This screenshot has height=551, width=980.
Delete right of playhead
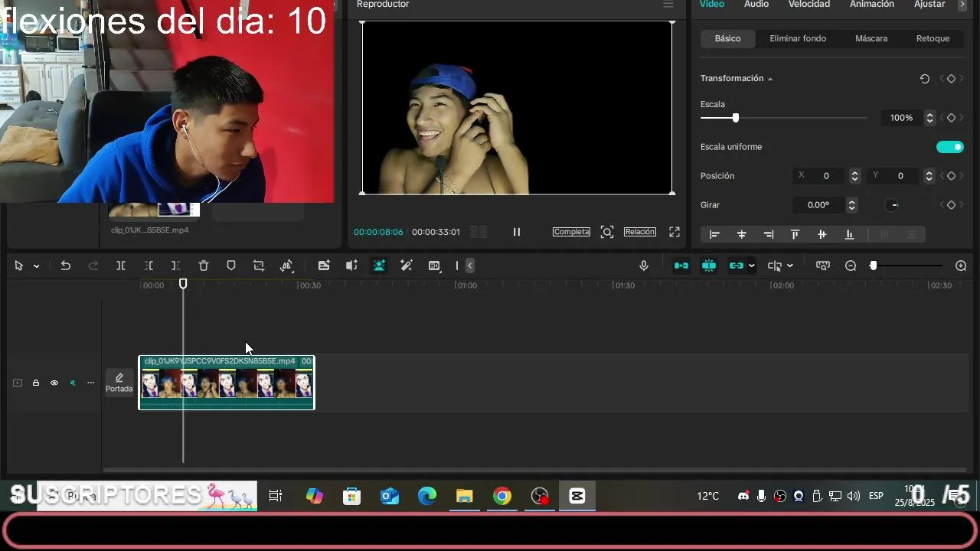[176, 266]
